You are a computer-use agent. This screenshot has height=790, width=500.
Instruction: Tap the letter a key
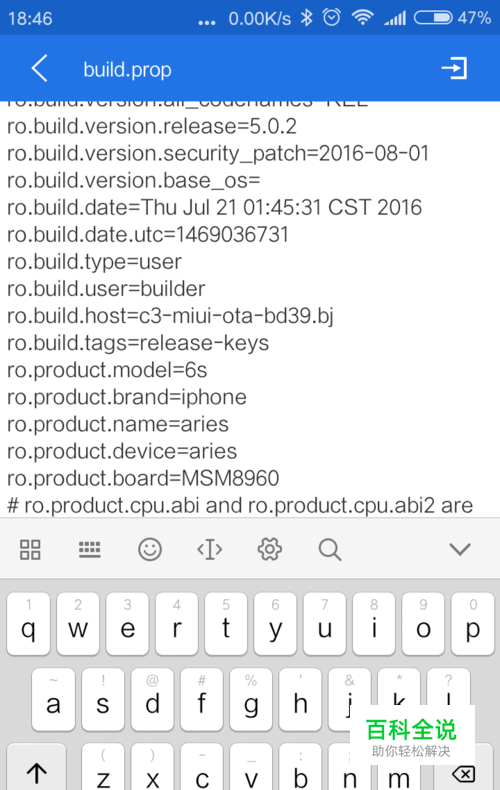pos(53,699)
